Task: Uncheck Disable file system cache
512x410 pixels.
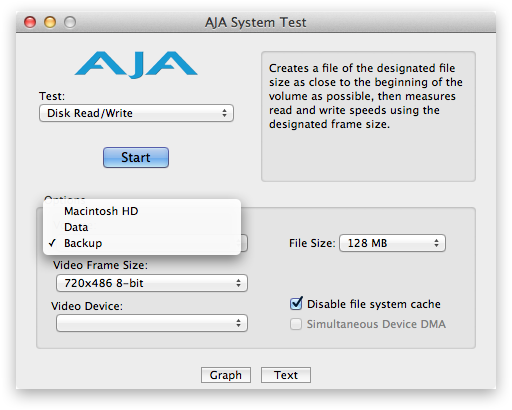Action: 296,304
